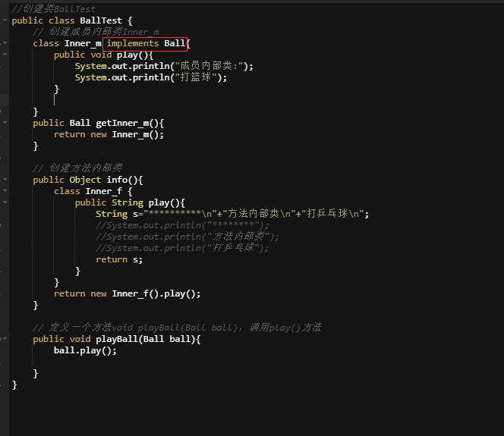
Task: Click the "String s=" variable declaration
Action: click(119, 214)
